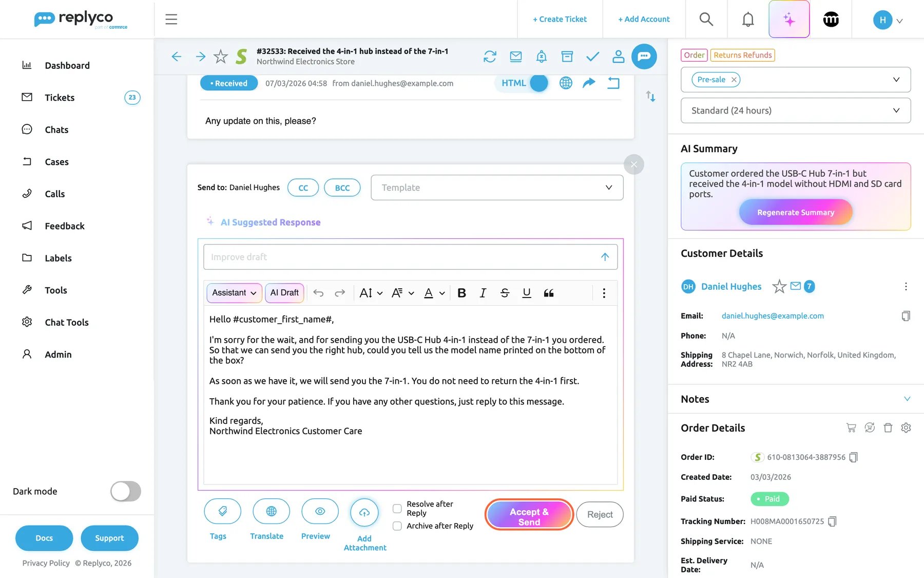The image size is (924, 578).
Task: Open Chats in sidebar
Action: (x=56, y=129)
